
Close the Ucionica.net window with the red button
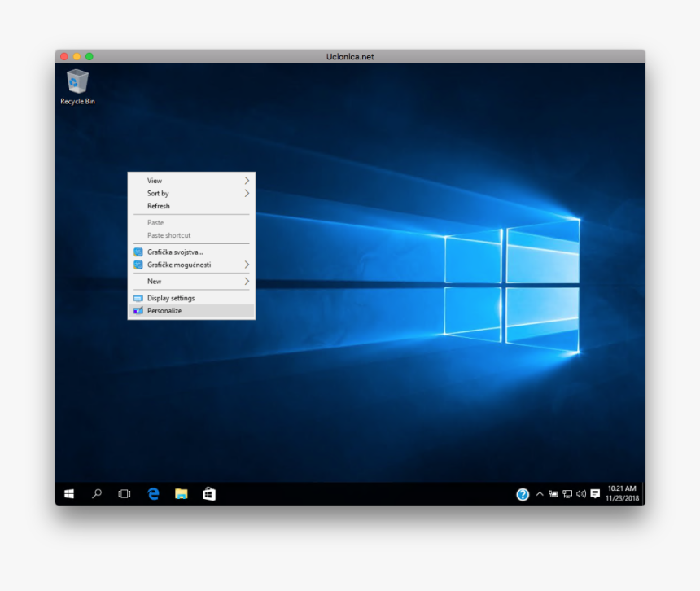pyautogui.click(x=64, y=56)
